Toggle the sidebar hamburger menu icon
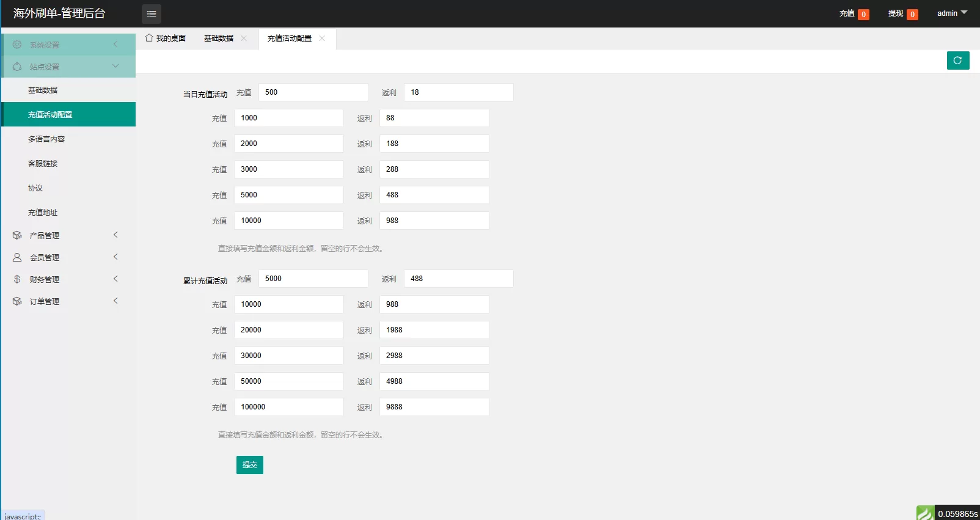Viewport: 980px width, 520px height. (x=152, y=13)
